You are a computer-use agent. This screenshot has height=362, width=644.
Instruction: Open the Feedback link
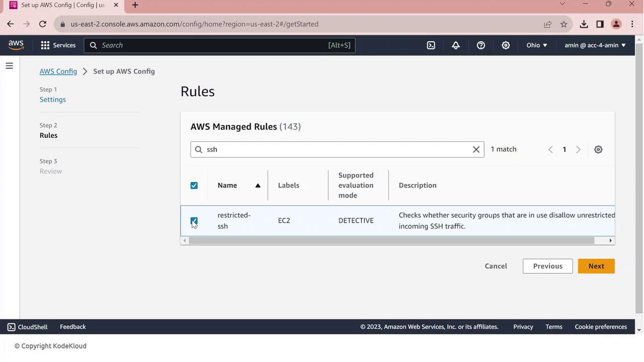pyautogui.click(x=73, y=327)
